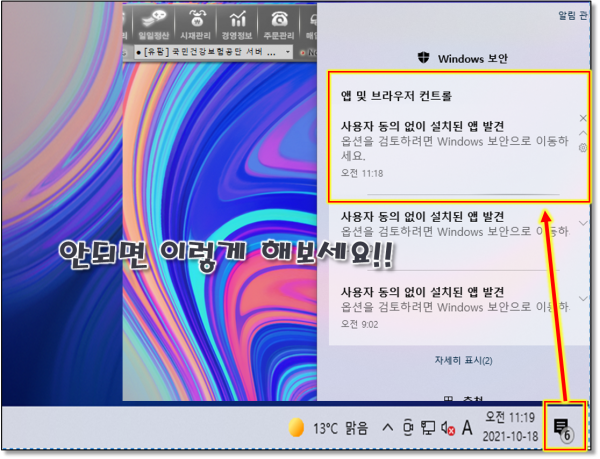Click the muted volume icon in tray
Image resolution: width=600 pixels, height=459 pixels.
point(448,428)
